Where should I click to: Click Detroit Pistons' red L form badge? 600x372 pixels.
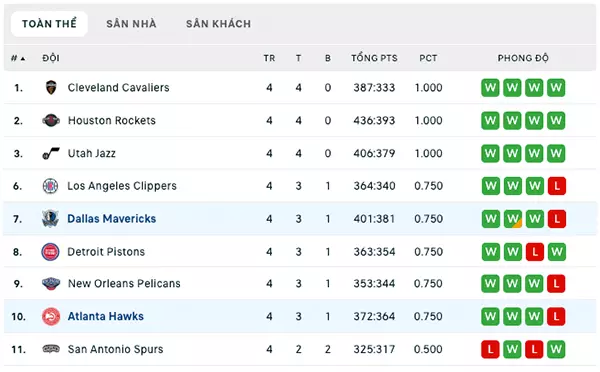click(x=535, y=252)
